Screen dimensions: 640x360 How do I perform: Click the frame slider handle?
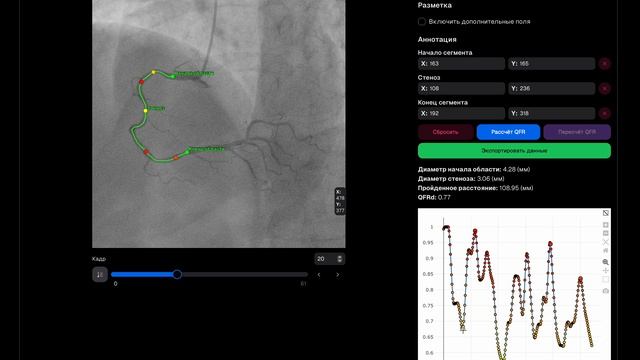(x=177, y=274)
